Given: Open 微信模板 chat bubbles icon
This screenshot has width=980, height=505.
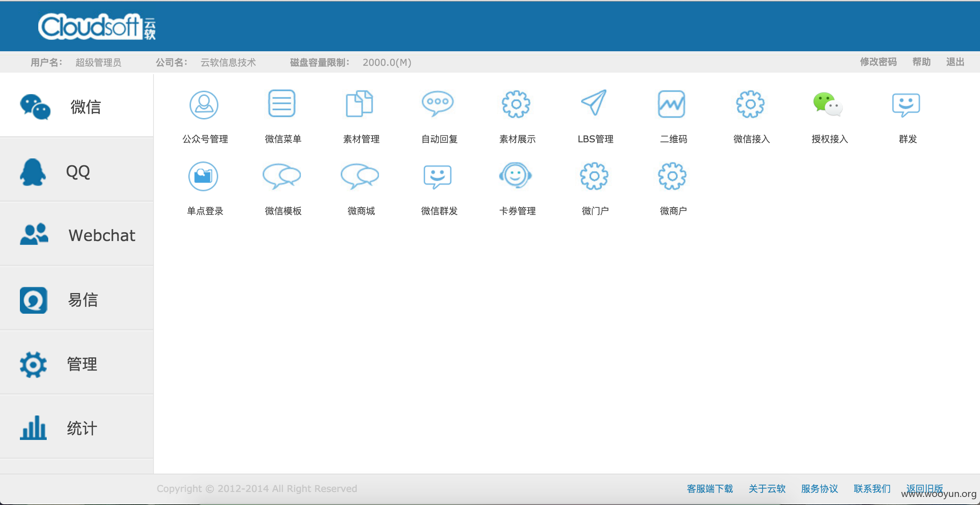Looking at the screenshot, I should click(282, 176).
